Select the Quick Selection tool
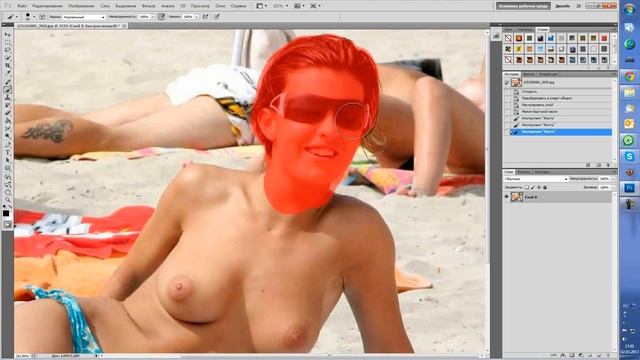Screen dimensions: 640x360 tap(8, 58)
